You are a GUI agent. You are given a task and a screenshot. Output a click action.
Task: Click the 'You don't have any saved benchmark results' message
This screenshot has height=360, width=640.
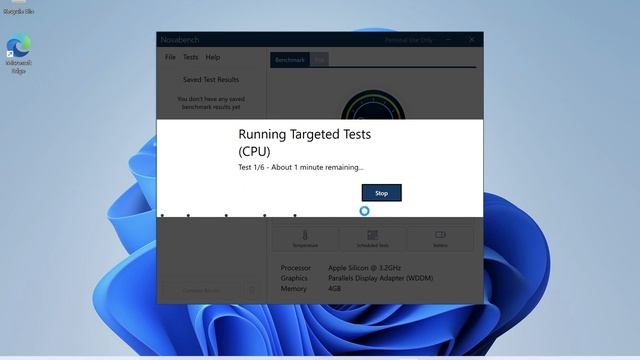click(x=211, y=103)
